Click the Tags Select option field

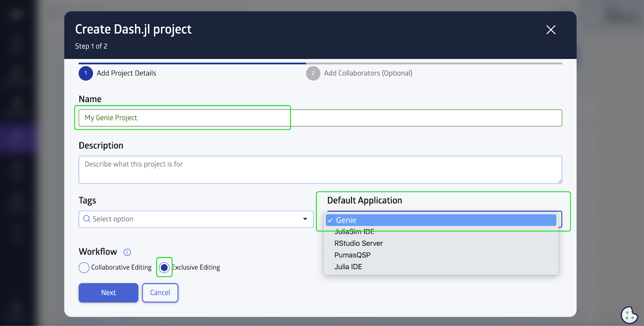pos(196,219)
